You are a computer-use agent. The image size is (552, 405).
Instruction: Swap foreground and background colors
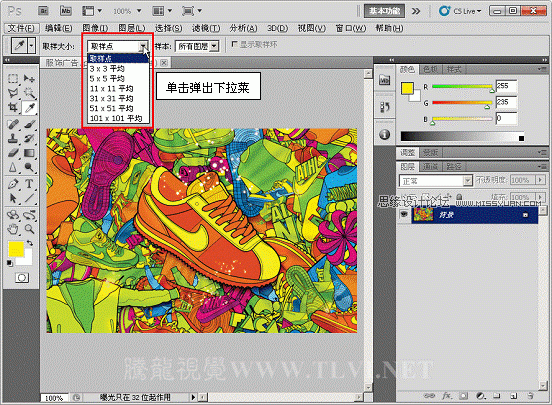[30, 243]
